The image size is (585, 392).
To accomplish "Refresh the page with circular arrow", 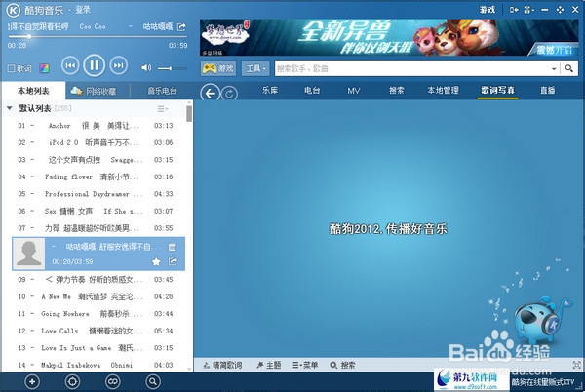I will click(229, 94).
